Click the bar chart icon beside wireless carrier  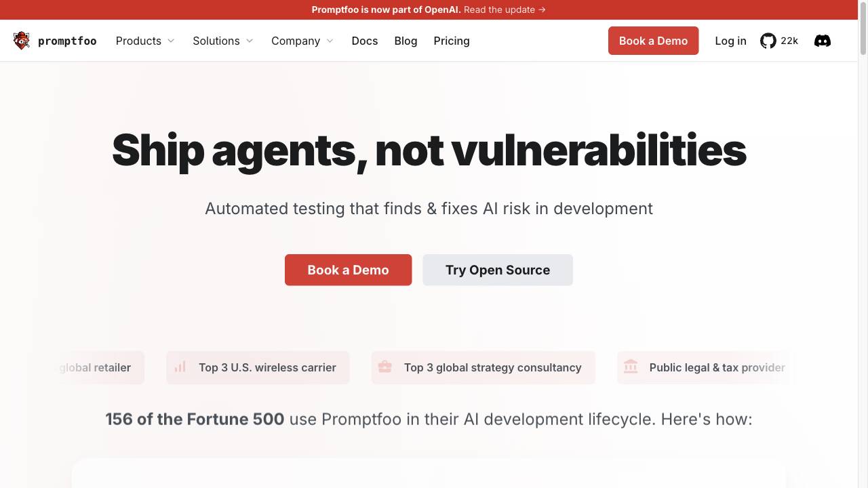pyautogui.click(x=180, y=367)
